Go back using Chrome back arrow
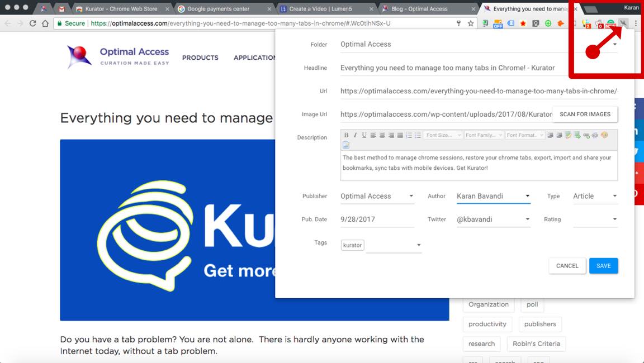 point(8,23)
